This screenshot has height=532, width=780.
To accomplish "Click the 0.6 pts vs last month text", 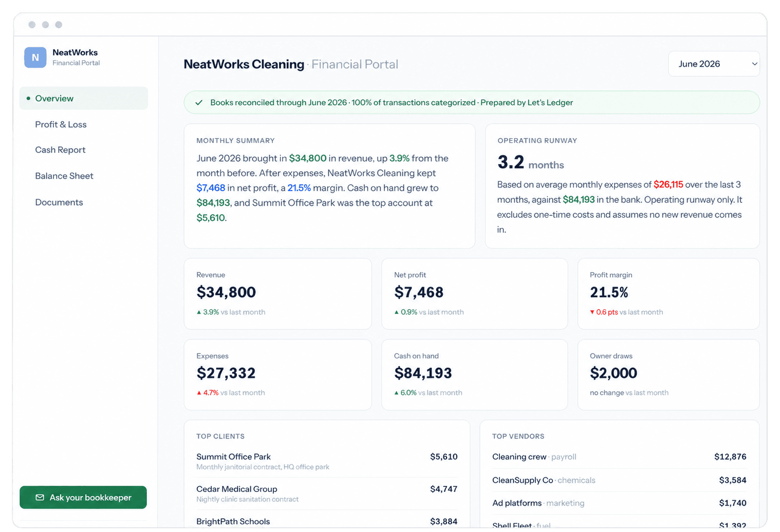I will point(629,312).
